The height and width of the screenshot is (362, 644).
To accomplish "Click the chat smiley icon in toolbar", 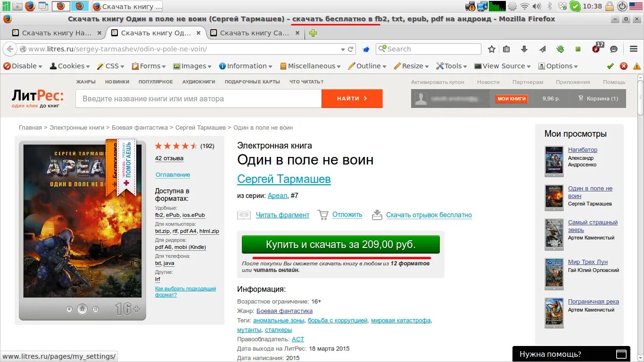I will [x=614, y=49].
